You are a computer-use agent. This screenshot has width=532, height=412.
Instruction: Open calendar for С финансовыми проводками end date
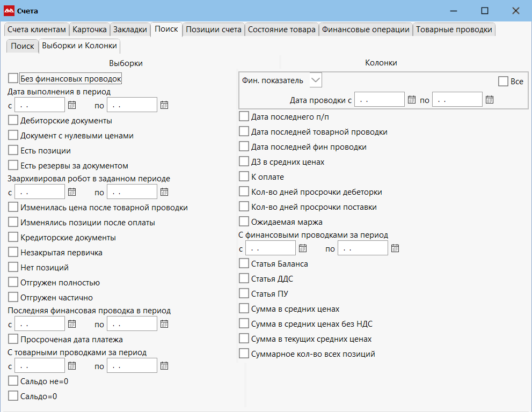click(395, 248)
